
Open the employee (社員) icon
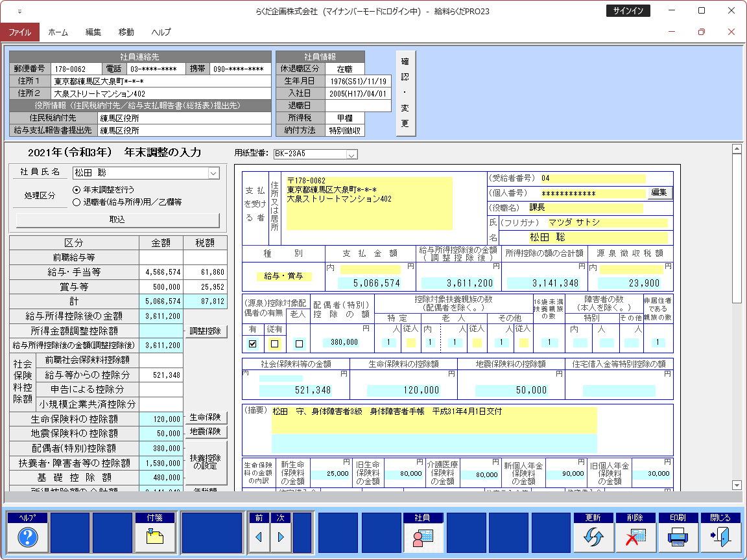coord(423,537)
